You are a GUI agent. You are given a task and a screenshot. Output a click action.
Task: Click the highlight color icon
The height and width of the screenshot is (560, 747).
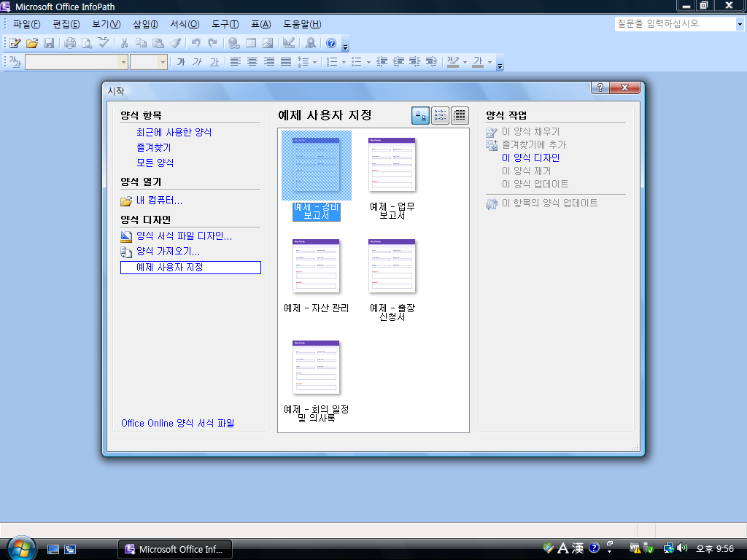(x=453, y=62)
